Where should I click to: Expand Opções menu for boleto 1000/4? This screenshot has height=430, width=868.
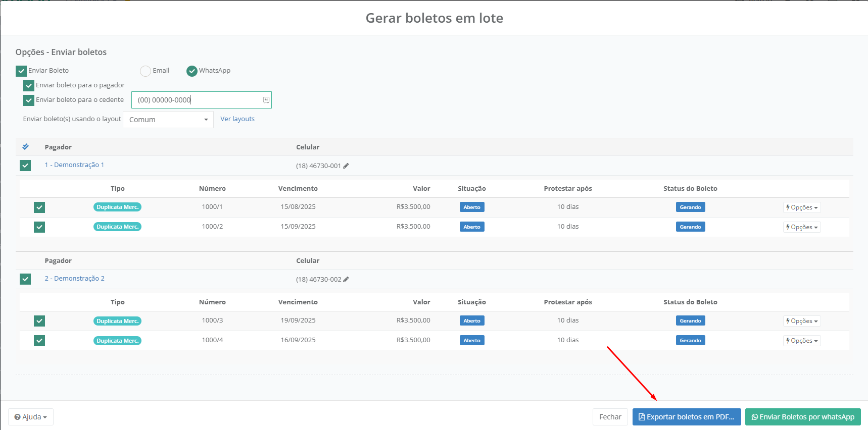click(802, 341)
